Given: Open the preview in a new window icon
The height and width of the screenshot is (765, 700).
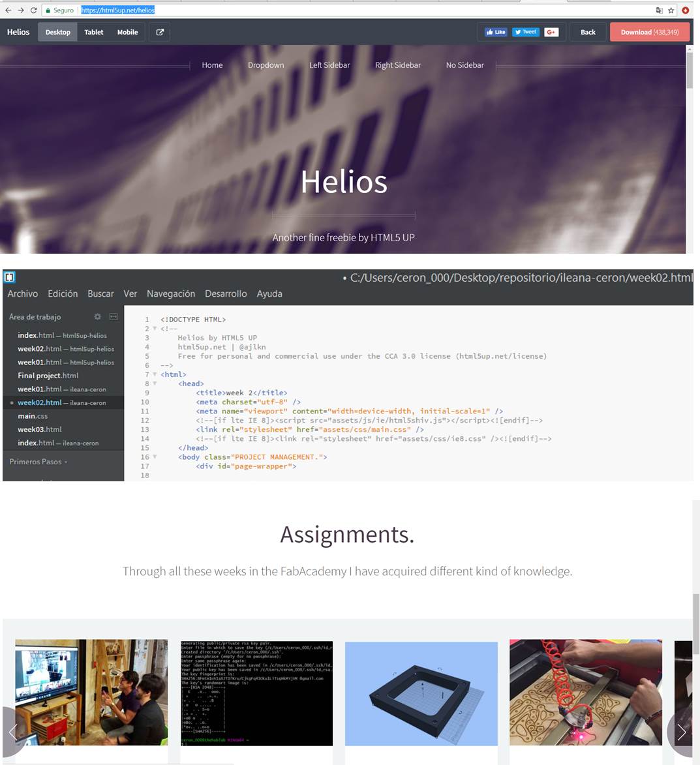Looking at the screenshot, I should [160, 32].
